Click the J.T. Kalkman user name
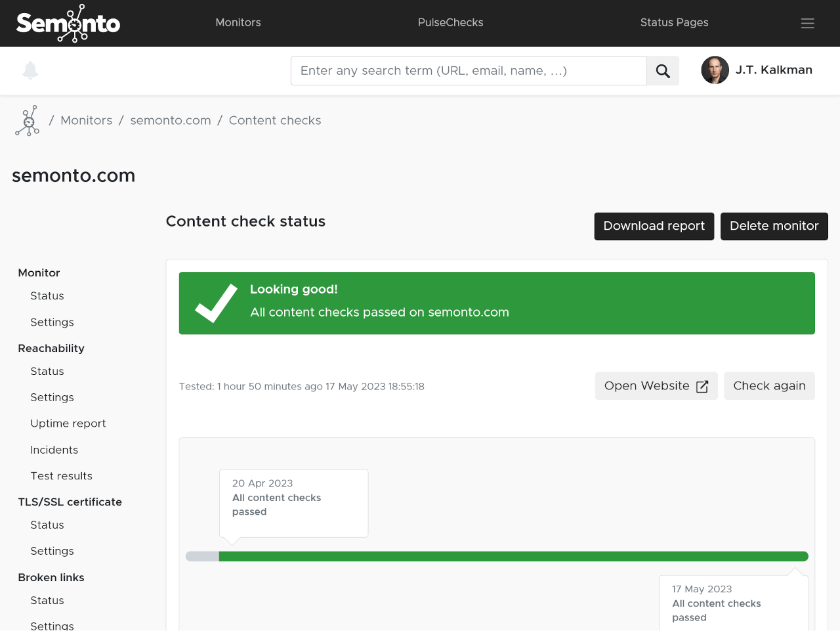The height and width of the screenshot is (631, 840). 774,70
